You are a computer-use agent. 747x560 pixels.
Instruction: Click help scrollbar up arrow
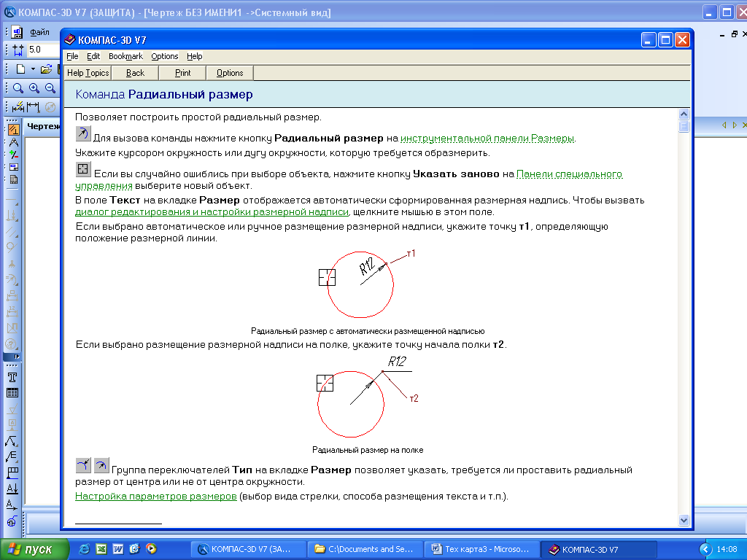684,114
